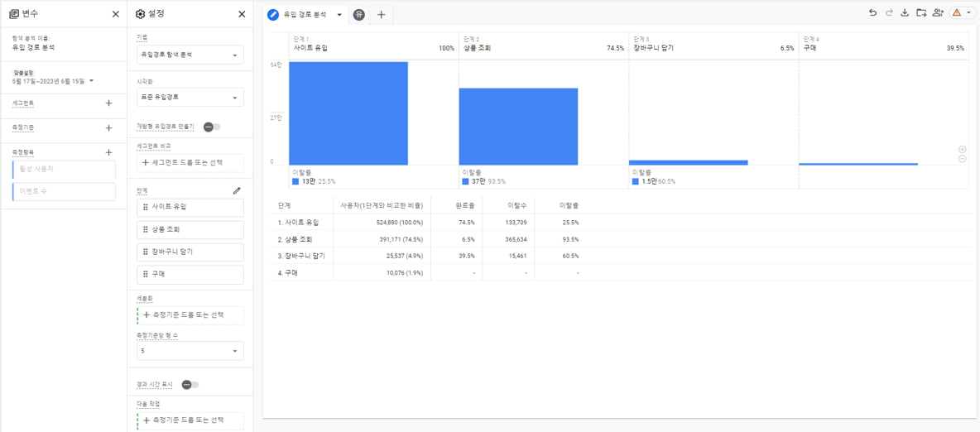This screenshot has height=432, width=980.
Task: Click the 이탈수 column header
Action: [x=516, y=205]
